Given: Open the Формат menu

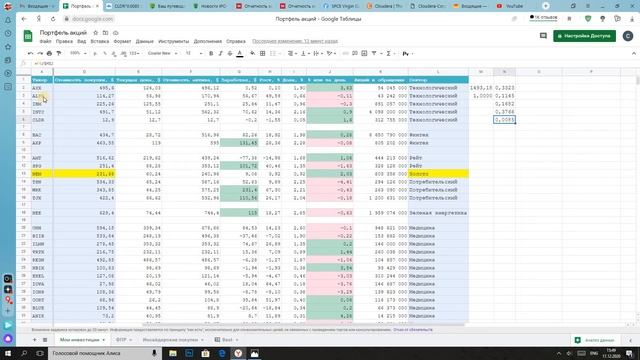Looking at the screenshot, I should tap(122, 42).
